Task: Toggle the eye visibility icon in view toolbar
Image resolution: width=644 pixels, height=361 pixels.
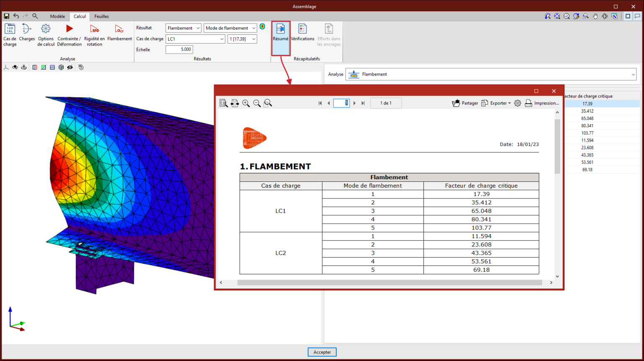Action: click(70, 67)
